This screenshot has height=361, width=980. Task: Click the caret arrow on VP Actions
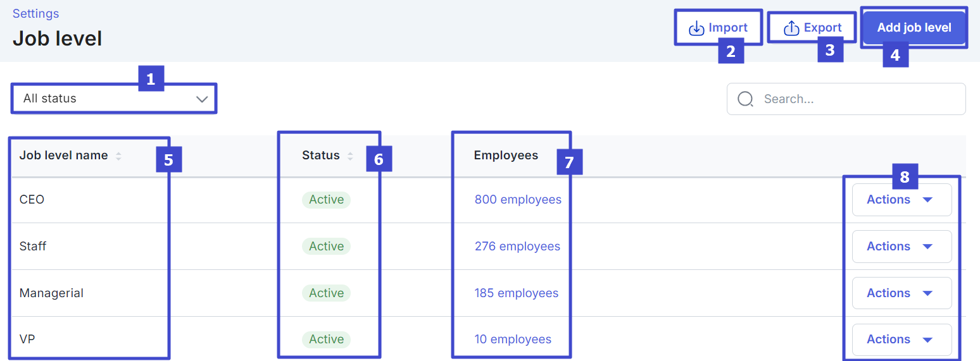pos(927,340)
